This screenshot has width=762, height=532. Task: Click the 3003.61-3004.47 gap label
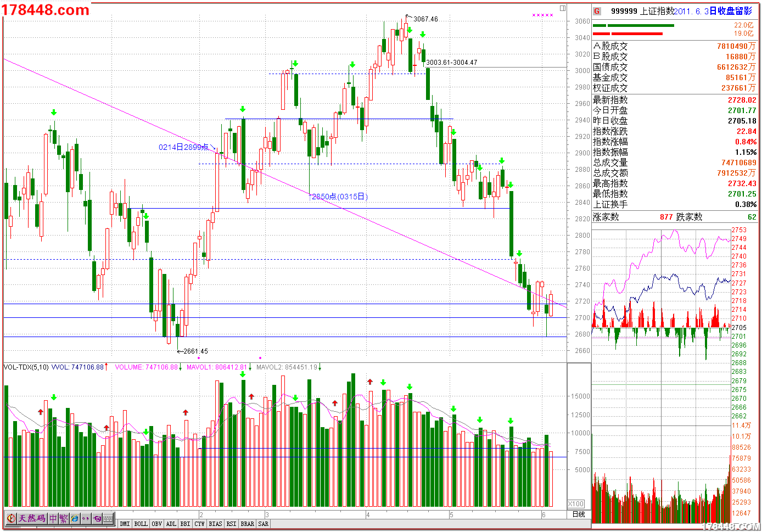(452, 63)
